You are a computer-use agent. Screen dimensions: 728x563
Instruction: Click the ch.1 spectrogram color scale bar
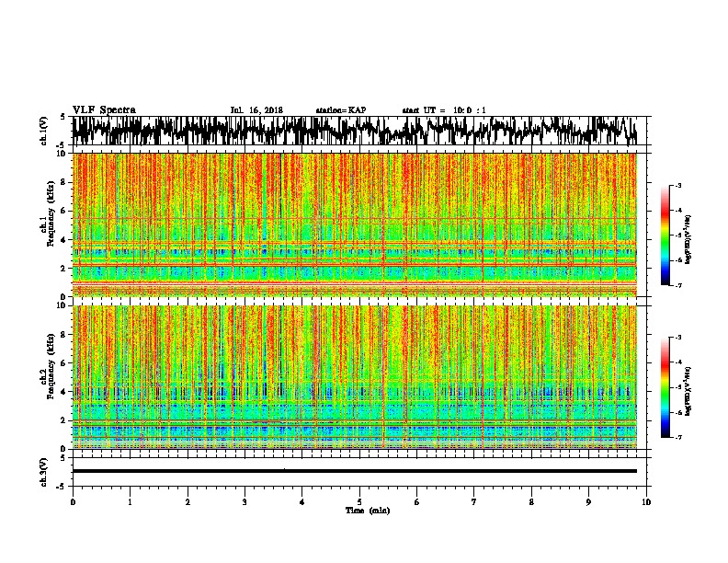(665, 236)
